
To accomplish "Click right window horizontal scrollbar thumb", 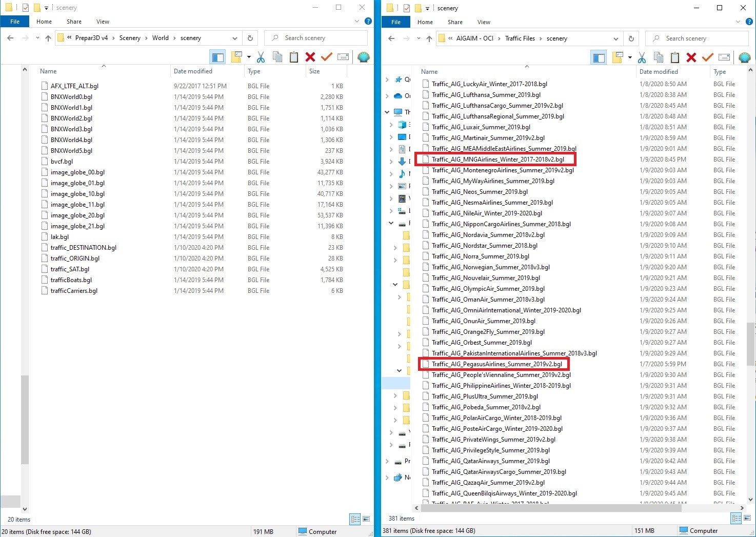I will 551,508.
